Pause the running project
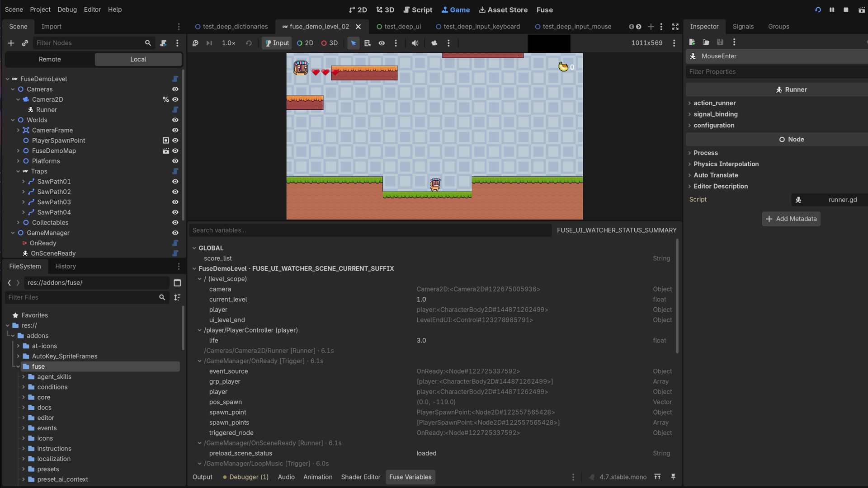Viewport: 868px width, 488px height. tap(832, 9)
